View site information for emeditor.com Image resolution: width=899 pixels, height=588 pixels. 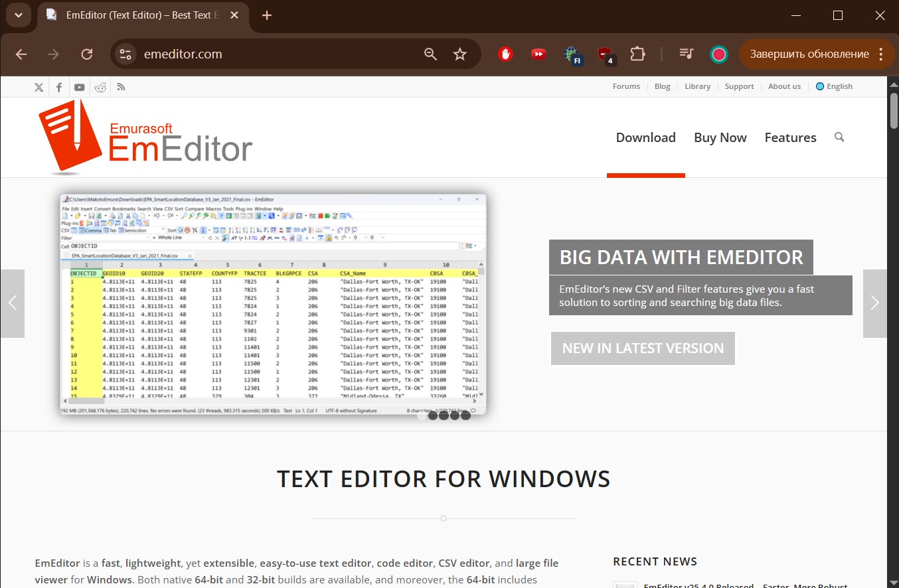coord(125,54)
